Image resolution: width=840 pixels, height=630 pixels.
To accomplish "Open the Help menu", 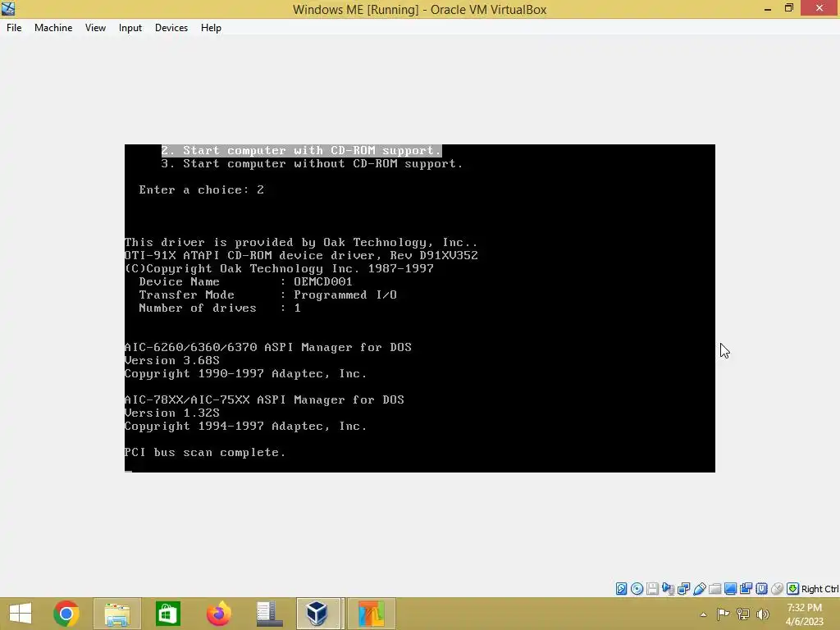I will (211, 28).
